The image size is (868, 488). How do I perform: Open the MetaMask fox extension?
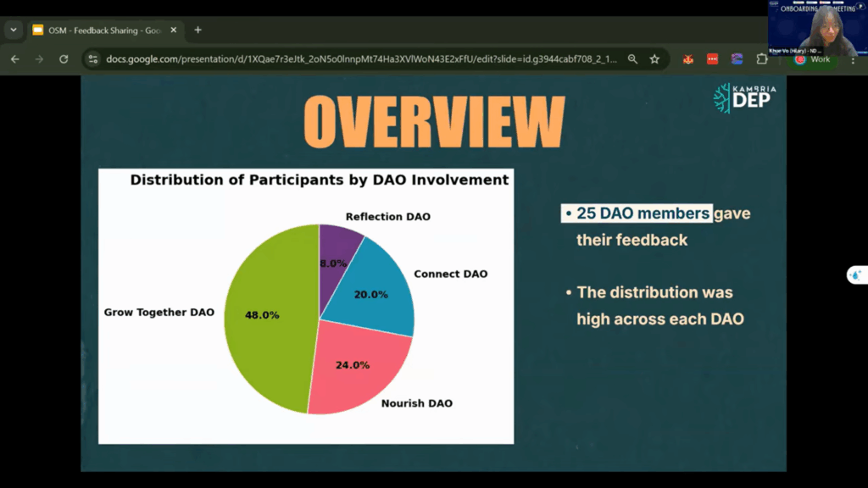(x=688, y=59)
